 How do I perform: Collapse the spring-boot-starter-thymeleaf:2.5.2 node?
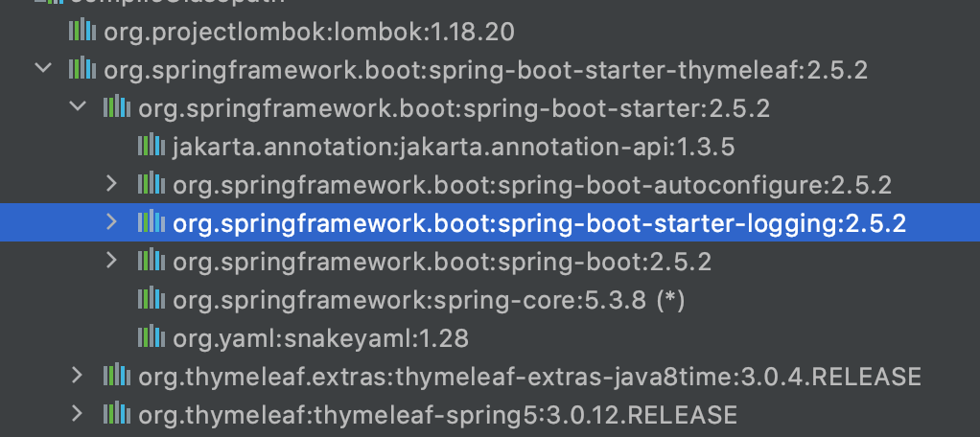coord(43,68)
